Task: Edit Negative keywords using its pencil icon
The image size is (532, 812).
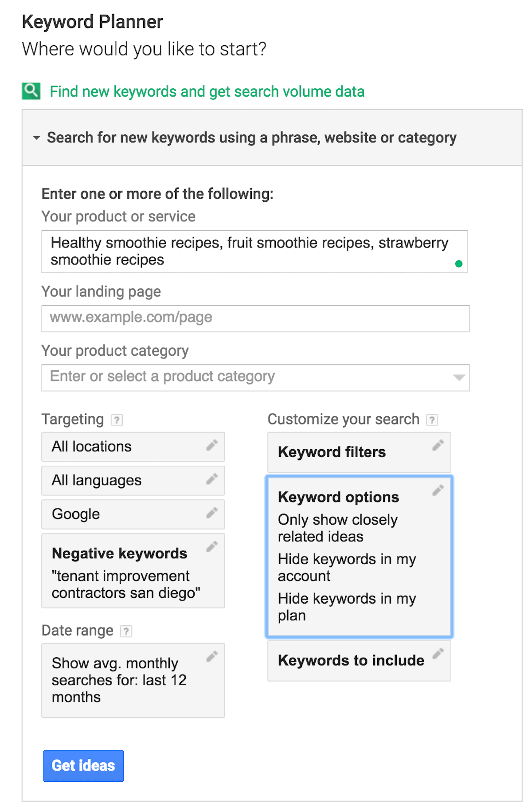Action: click(212, 546)
